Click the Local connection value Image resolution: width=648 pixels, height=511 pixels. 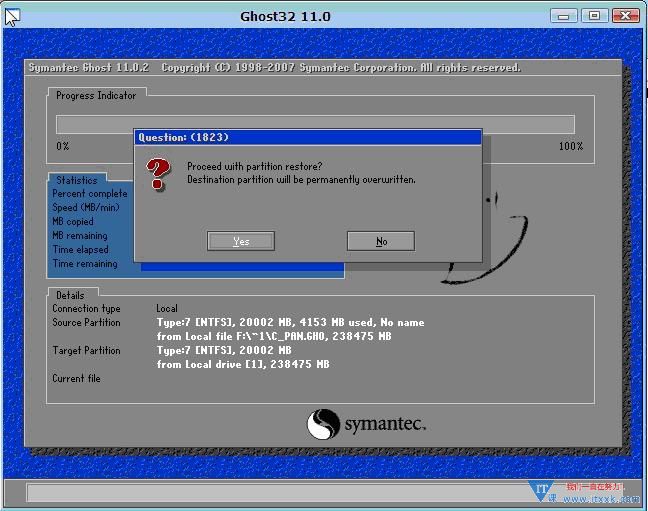pyautogui.click(x=167, y=308)
